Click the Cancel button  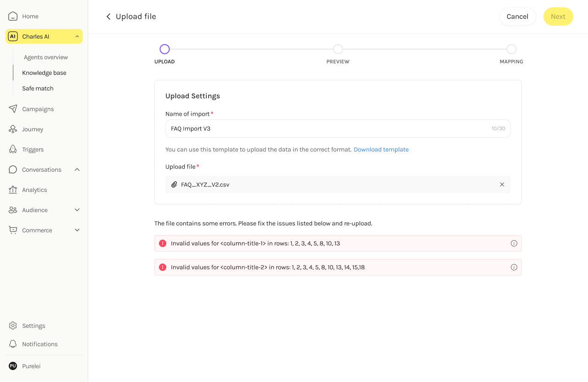(517, 17)
